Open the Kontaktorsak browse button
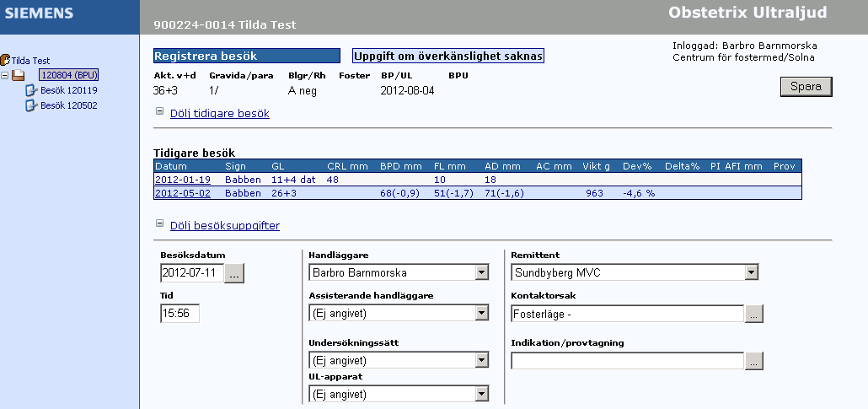This screenshot has width=868, height=409. point(754,314)
